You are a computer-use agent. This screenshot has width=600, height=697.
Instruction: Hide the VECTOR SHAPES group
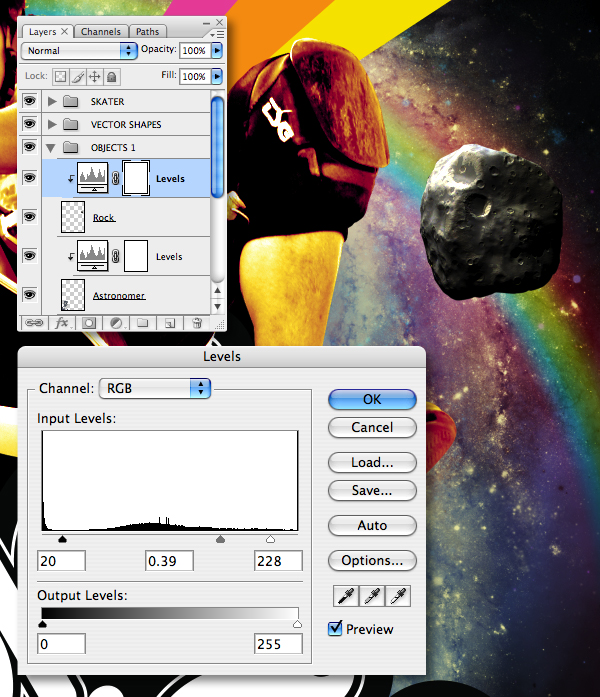click(x=29, y=124)
